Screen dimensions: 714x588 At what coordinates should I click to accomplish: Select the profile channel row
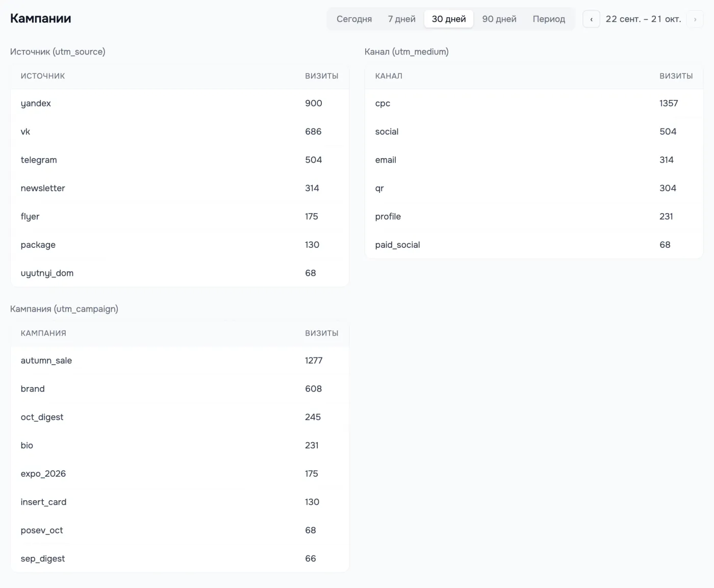pyautogui.click(x=534, y=216)
